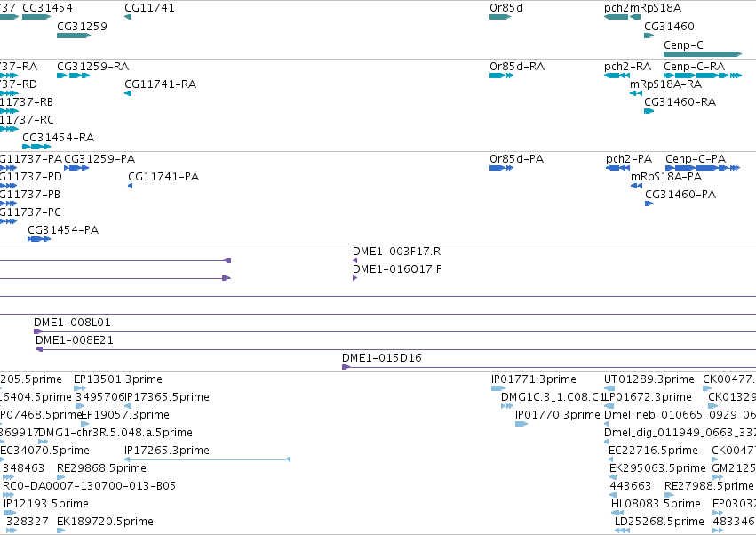Click the CG31259 gene feature bar

click(x=74, y=36)
